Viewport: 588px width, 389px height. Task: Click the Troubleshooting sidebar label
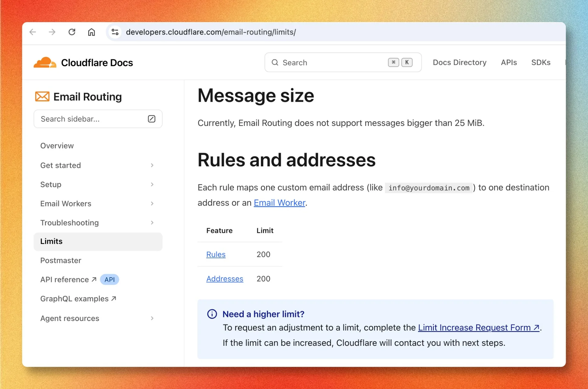[70, 223]
